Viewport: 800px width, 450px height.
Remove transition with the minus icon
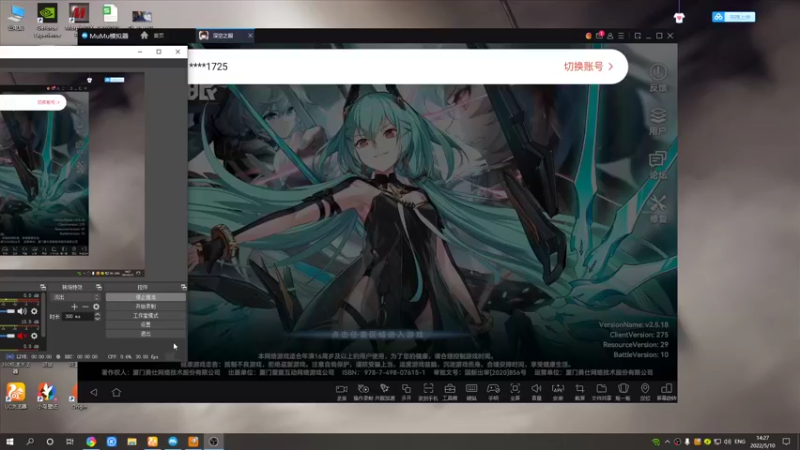click(x=85, y=307)
